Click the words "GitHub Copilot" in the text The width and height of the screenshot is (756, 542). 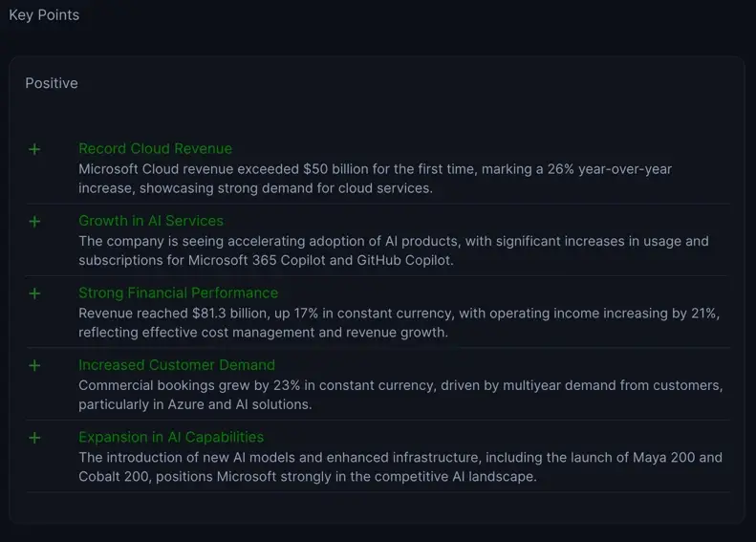404,260
